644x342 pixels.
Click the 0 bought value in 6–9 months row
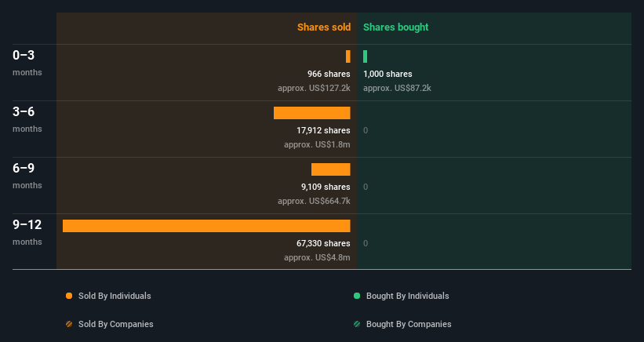tap(366, 187)
